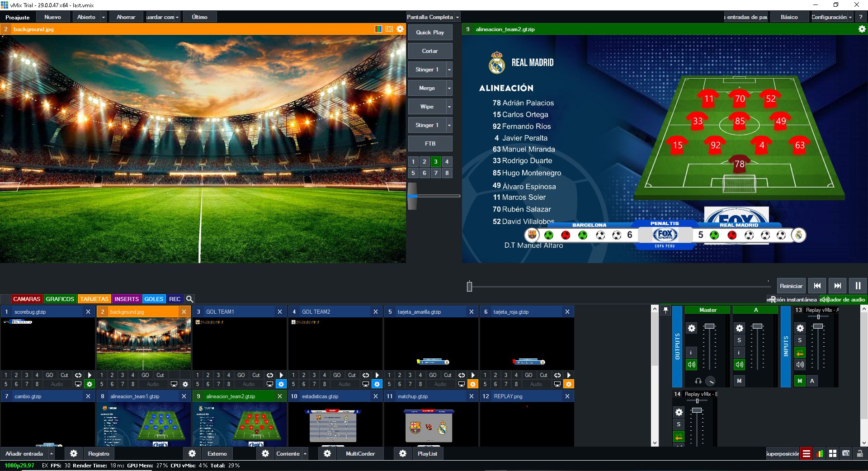Switch to CAMARAS tab
The height and width of the screenshot is (471, 868).
coord(27,299)
